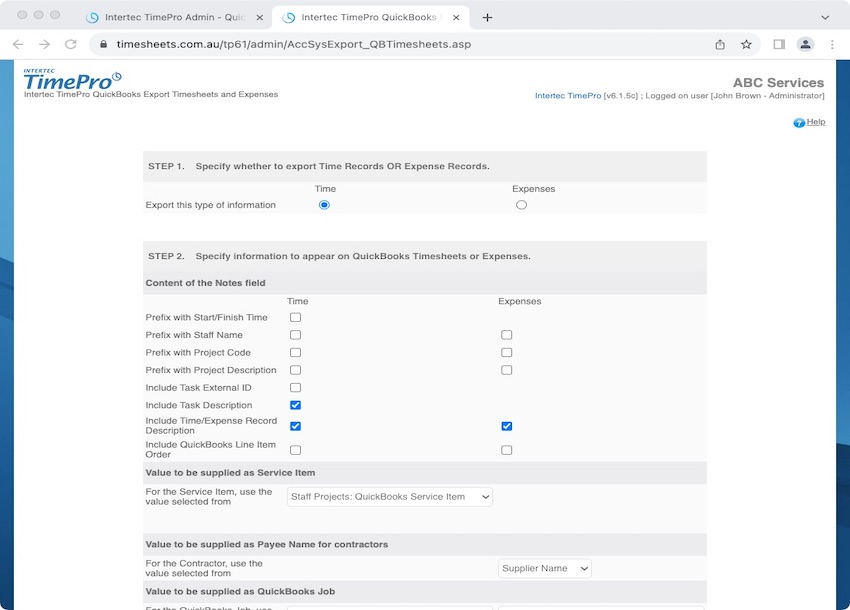Image resolution: width=850 pixels, height=610 pixels.
Task: Click 'Value to be supplied as Service Item'
Action: [x=230, y=473]
